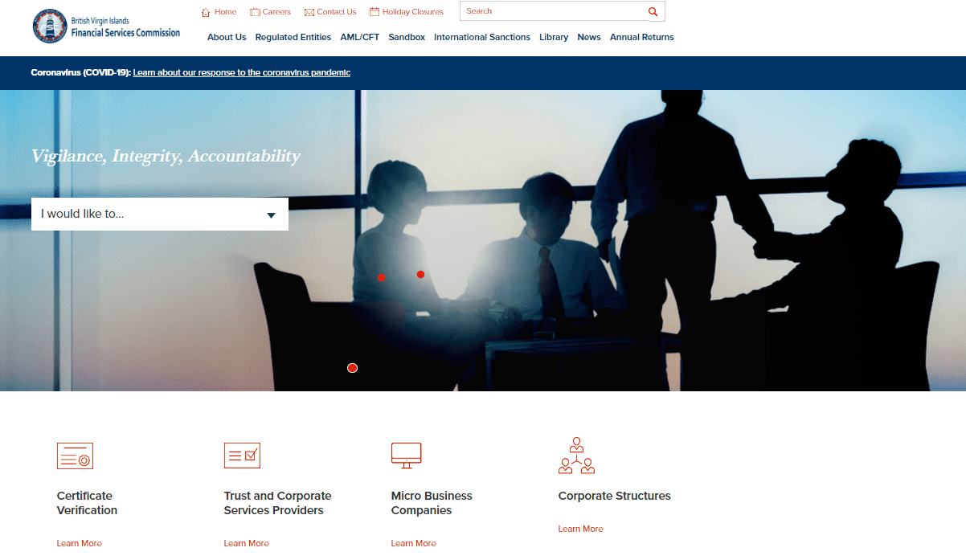Click the red hotspot marker on the banner image
This screenshot has width=966, height=560.
click(352, 367)
